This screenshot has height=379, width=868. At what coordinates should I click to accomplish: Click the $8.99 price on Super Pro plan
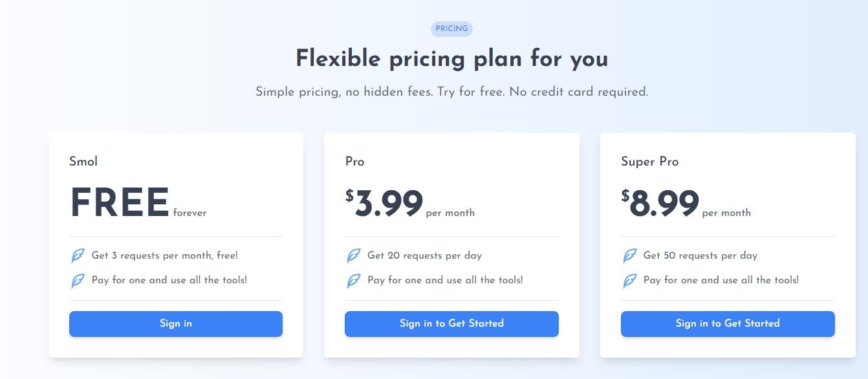(x=660, y=203)
